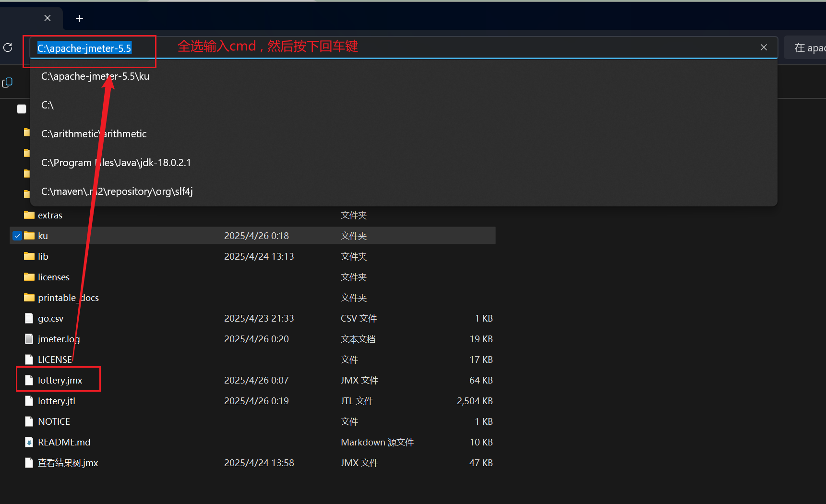Viewport: 826px width, 504px height.
Task: Pick the jdk-18.0.2.1 path suggestion
Action: tap(403, 163)
